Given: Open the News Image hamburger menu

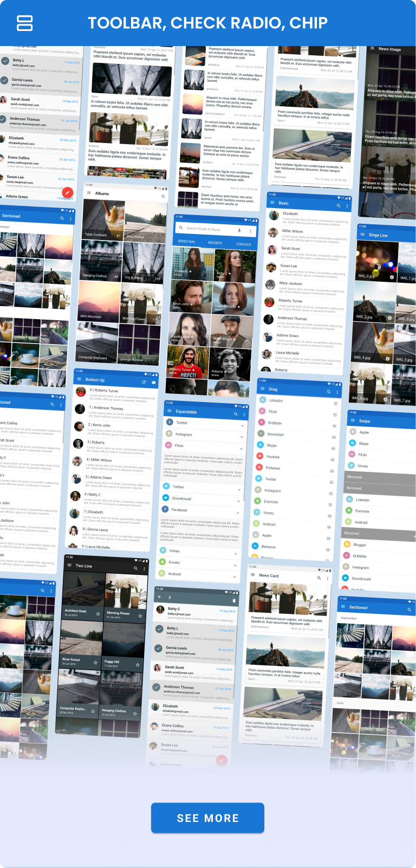Looking at the screenshot, I should (x=372, y=49).
